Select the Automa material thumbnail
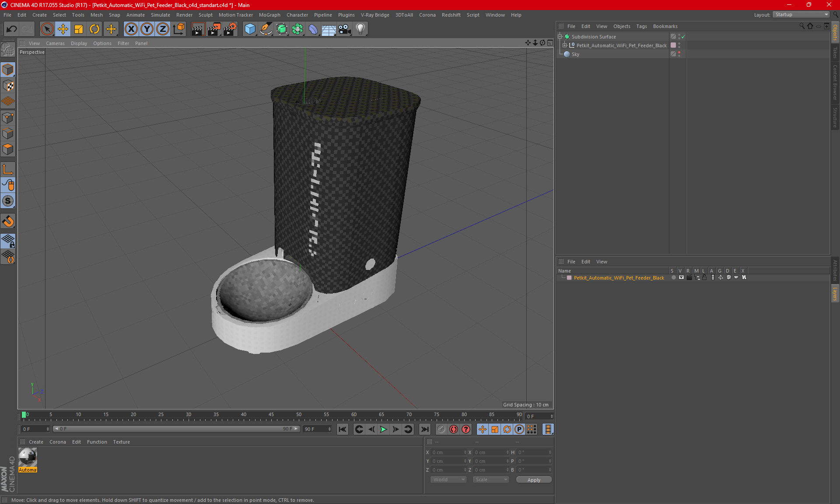 coord(28,460)
